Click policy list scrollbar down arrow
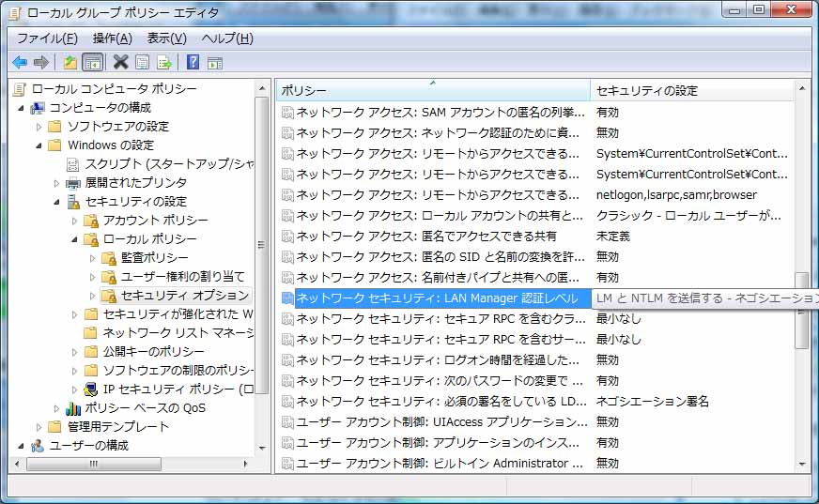Viewport: 819px width, 504px height. (802, 464)
